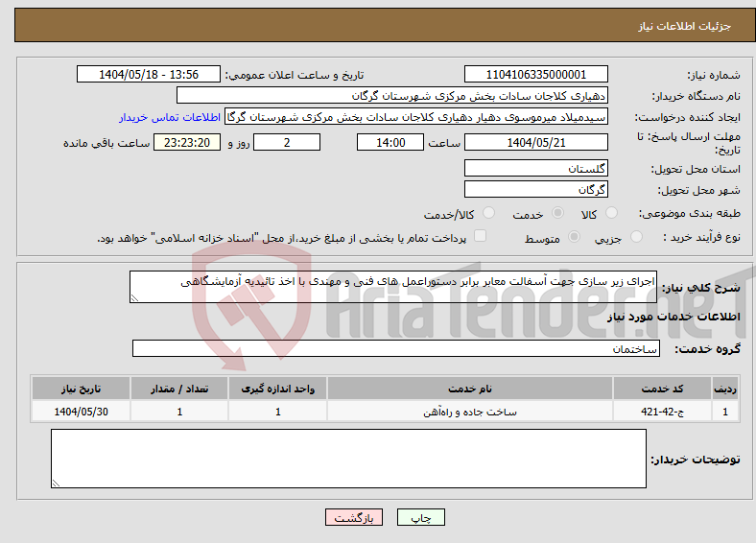Toggle the Islamic treasury payment checkbox

[x=481, y=235]
